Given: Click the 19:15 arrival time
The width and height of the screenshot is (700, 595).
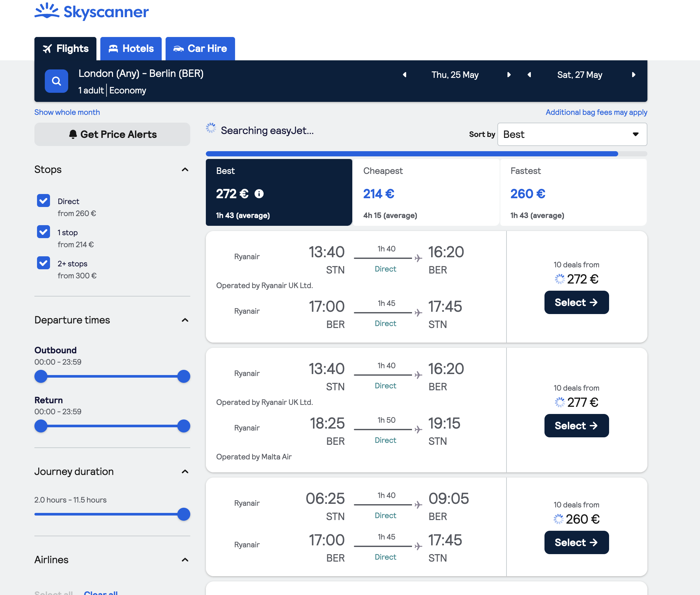Looking at the screenshot, I should [x=444, y=423].
